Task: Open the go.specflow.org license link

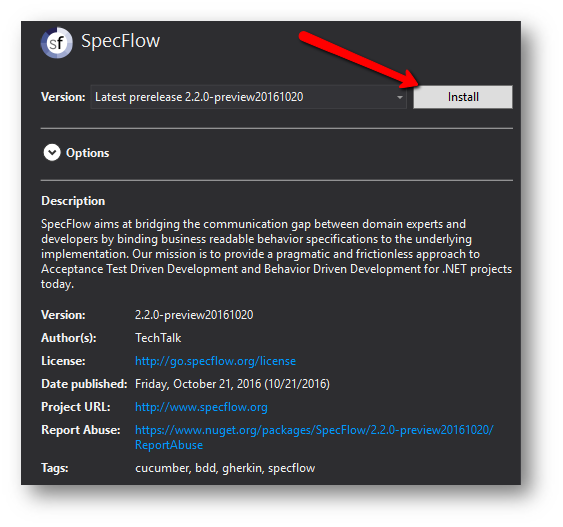Action: [x=215, y=361]
